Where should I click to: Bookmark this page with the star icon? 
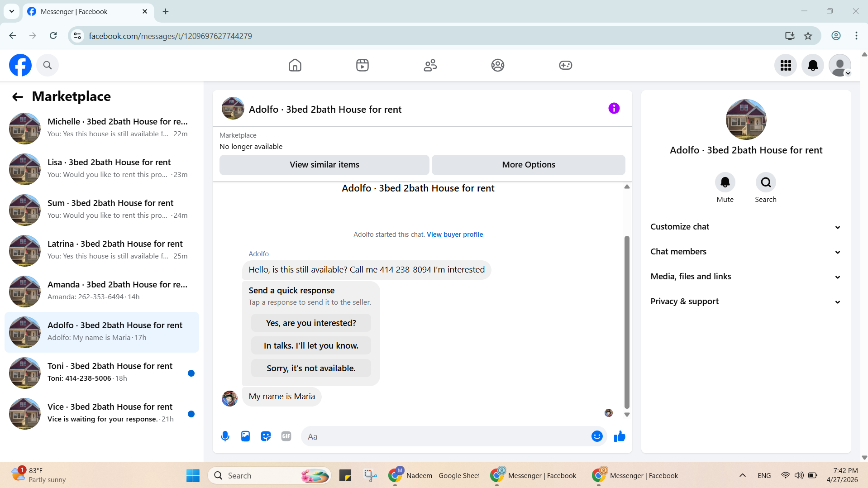coord(808,36)
